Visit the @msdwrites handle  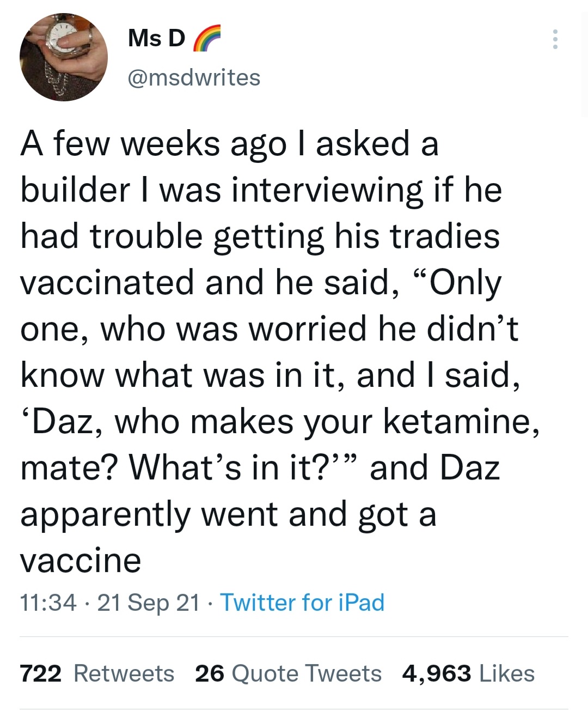194,77
